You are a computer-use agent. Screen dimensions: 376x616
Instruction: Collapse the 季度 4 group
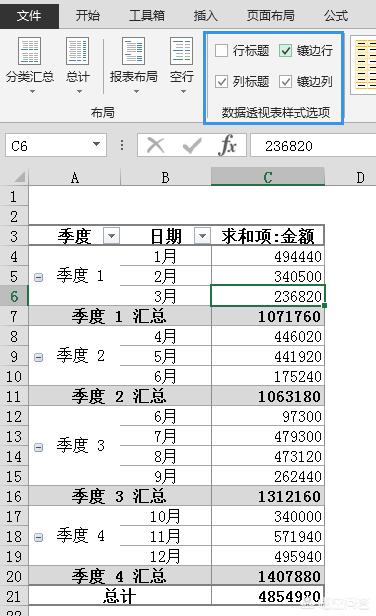pyautogui.click(x=39, y=537)
